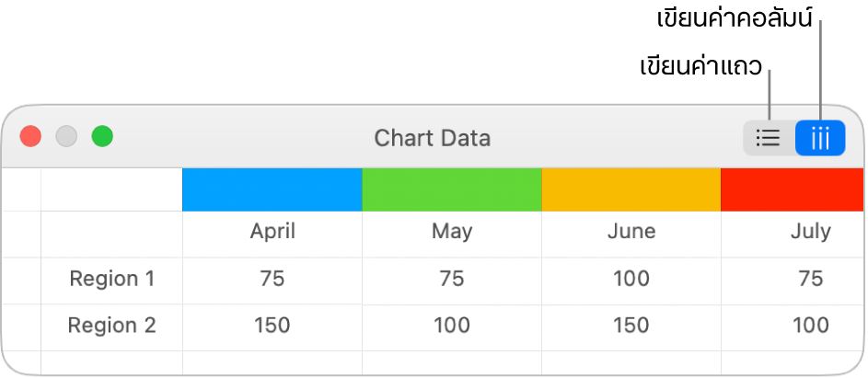Switch to plot rows as series
Screen dimensions: 868x378
pyautogui.click(x=769, y=138)
